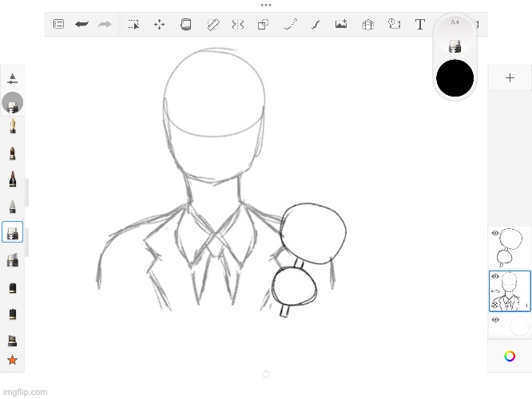Toggle visibility of the suit sketch layer
This screenshot has height=399, width=532.
(x=495, y=277)
